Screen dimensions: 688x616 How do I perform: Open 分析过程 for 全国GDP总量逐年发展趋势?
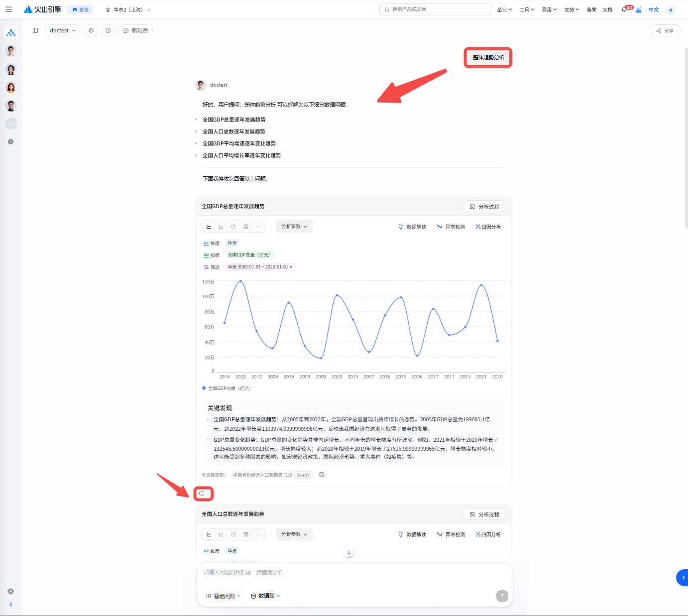484,207
